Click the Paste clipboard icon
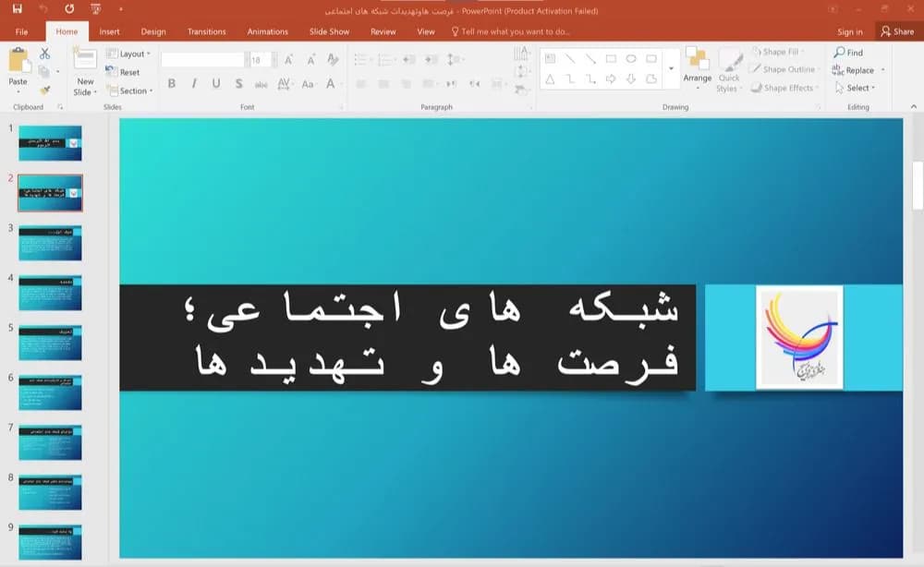 (18, 61)
